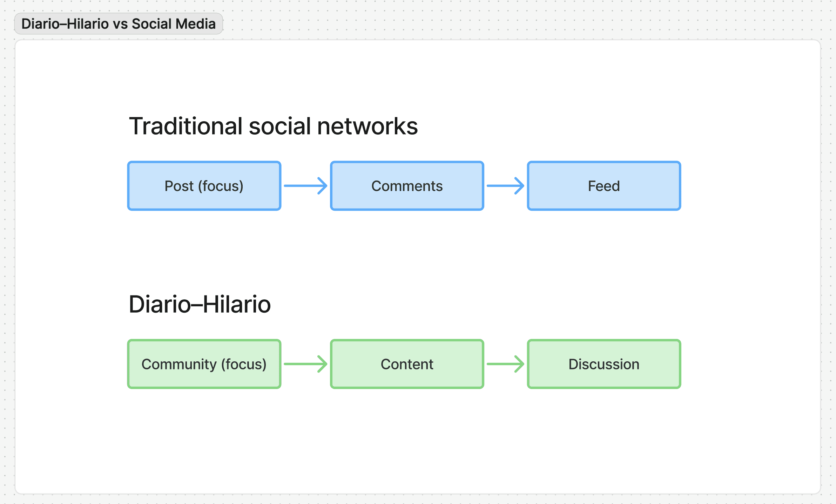The image size is (836, 504).
Task: Click the word 'networks' in the heading
Action: [x=367, y=126]
